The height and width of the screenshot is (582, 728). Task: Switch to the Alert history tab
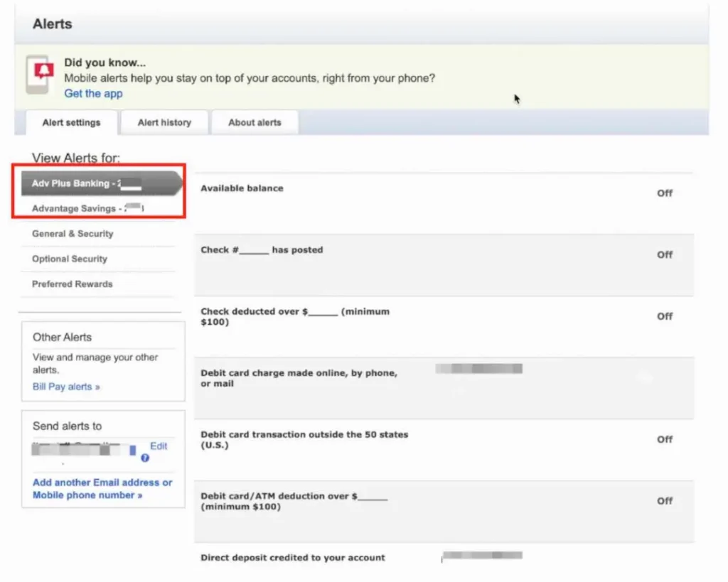tap(164, 122)
